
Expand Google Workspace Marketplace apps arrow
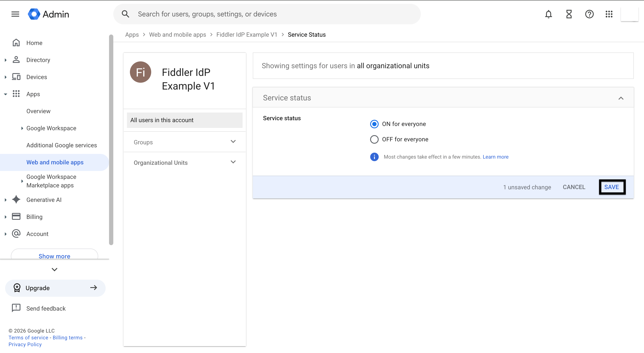click(22, 181)
